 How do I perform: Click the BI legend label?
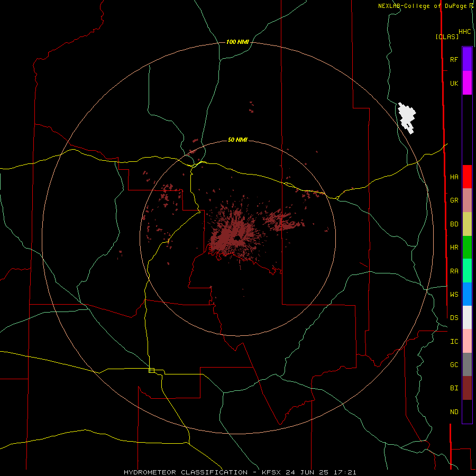(454, 388)
